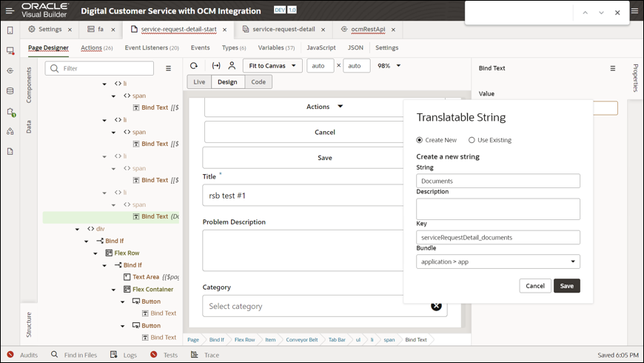This screenshot has width=644, height=363.
Task: Click in the String field containing Documents
Action: pos(497,181)
